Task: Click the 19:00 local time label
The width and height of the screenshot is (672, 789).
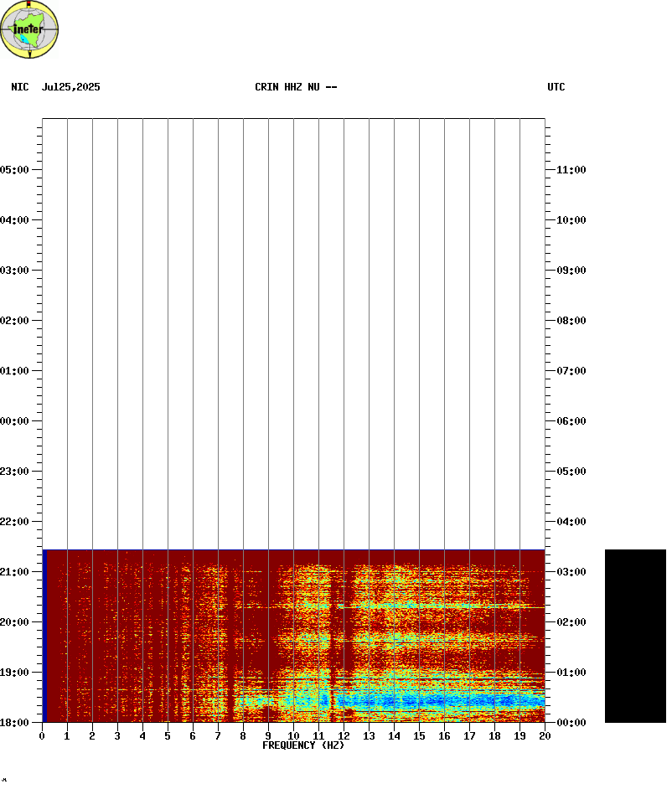Action: 14,673
